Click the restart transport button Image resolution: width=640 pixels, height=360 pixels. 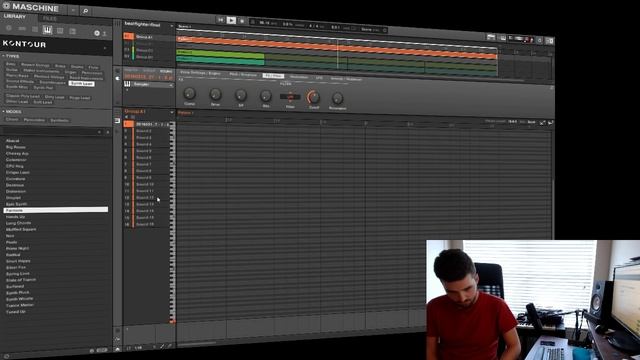click(220, 20)
